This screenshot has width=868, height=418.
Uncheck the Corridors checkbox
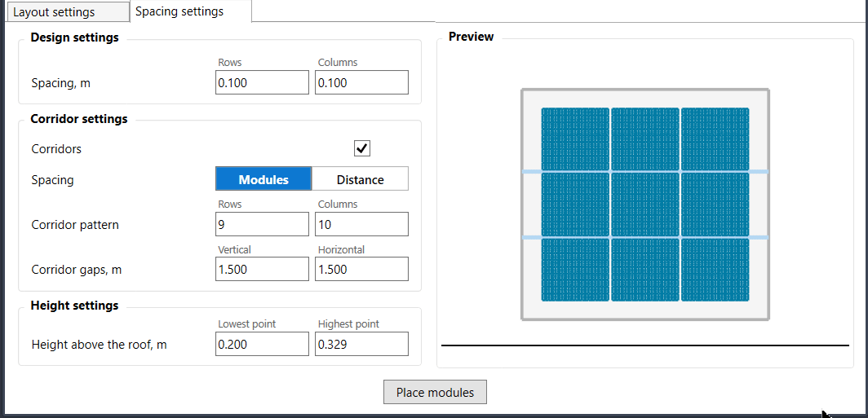point(362,148)
